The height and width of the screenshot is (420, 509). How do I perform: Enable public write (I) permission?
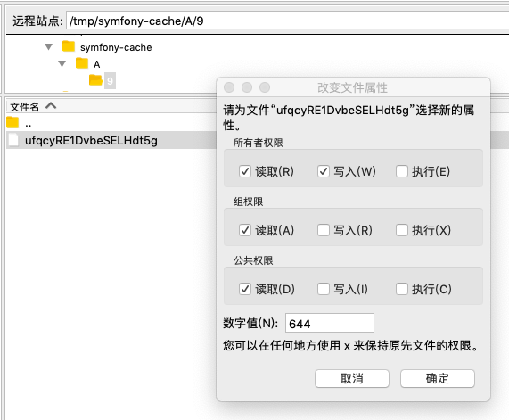point(324,289)
